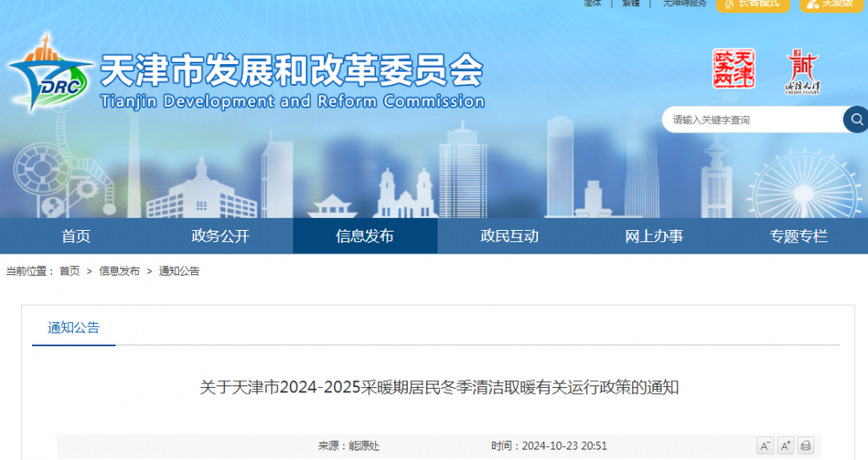Viewport: 868px width, 460px height.
Task: Open 专题专栏 navigation item
Action: coord(799,236)
